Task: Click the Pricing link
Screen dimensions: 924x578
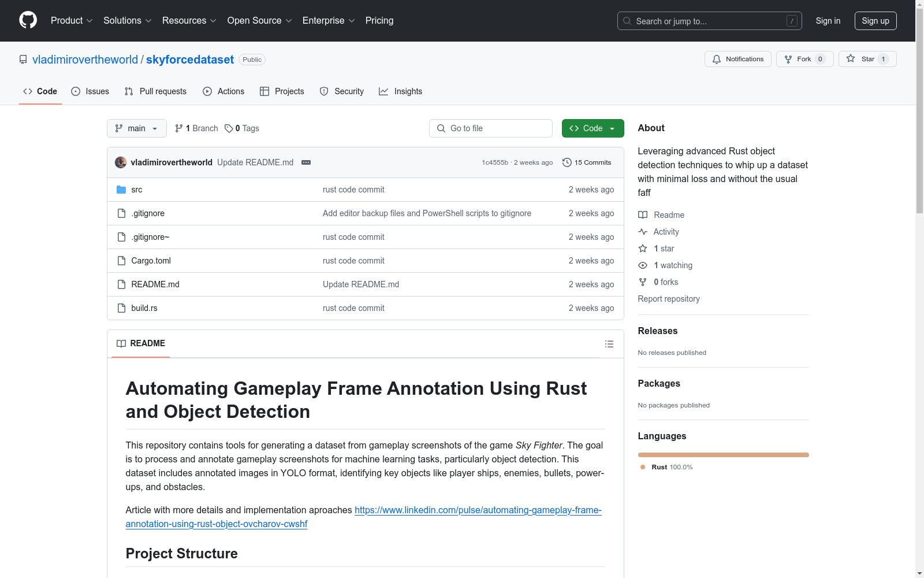Action: pyautogui.click(x=379, y=21)
